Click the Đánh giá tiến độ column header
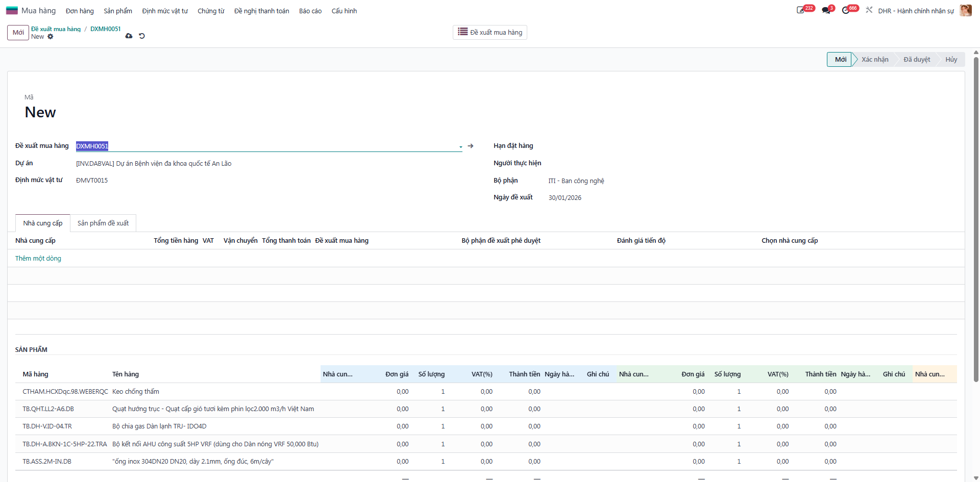Screen dimensions: 980x482 coord(641,241)
